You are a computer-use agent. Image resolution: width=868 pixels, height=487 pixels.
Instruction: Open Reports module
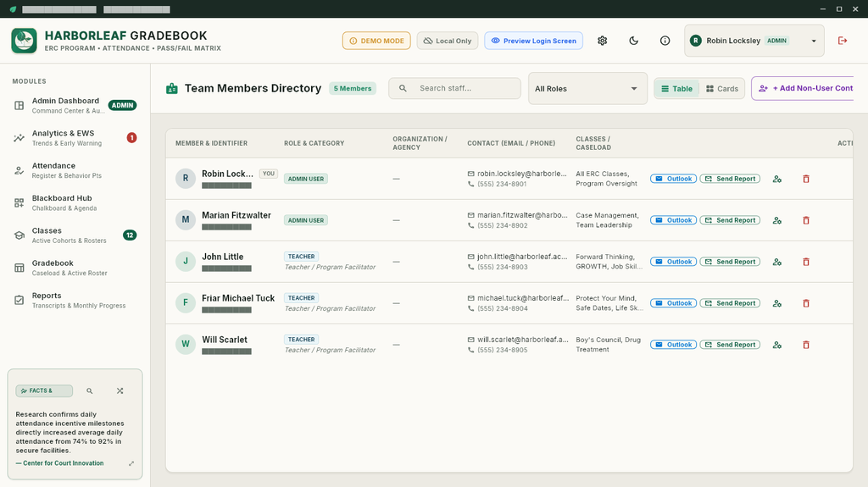[75, 300]
